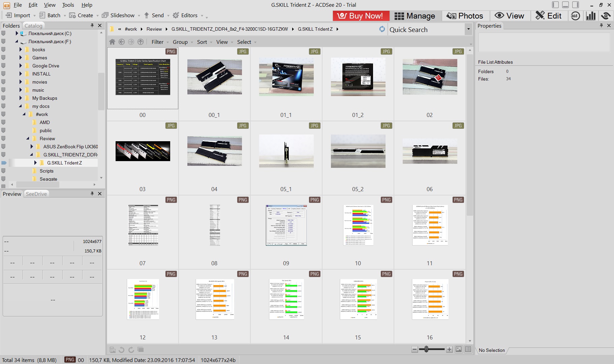The image size is (614, 364).
Task: Open the SeeDrive eye-arrow mode icon
Action: tap(606, 16)
